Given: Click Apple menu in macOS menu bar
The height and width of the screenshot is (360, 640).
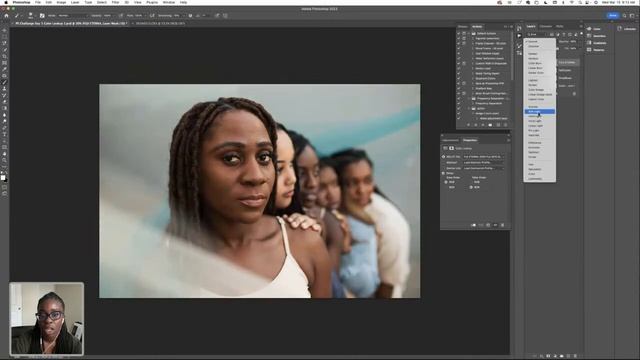Looking at the screenshot, I should click(6, 2).
